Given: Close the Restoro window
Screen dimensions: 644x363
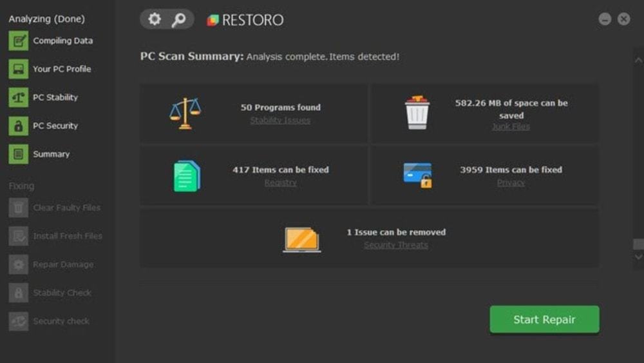Looking at the screenshot, I should coord(623,19).
